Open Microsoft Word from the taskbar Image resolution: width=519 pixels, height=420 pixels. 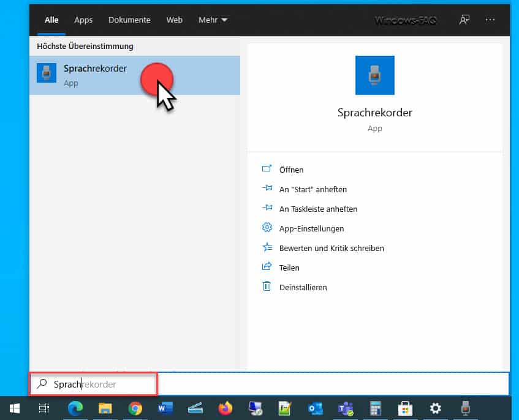pos(165,408)
